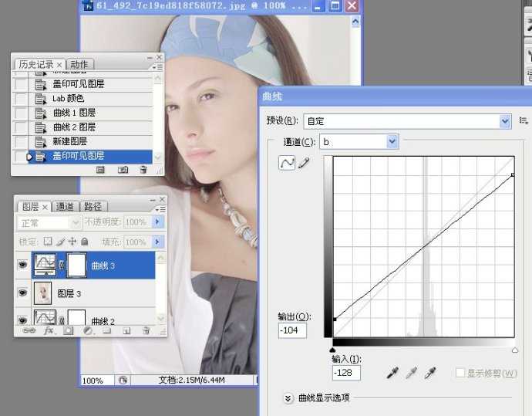This screenshot has height=416, width=532.
Task: Pick the gray point eyedropper
Action: click(x=411, y=373)
